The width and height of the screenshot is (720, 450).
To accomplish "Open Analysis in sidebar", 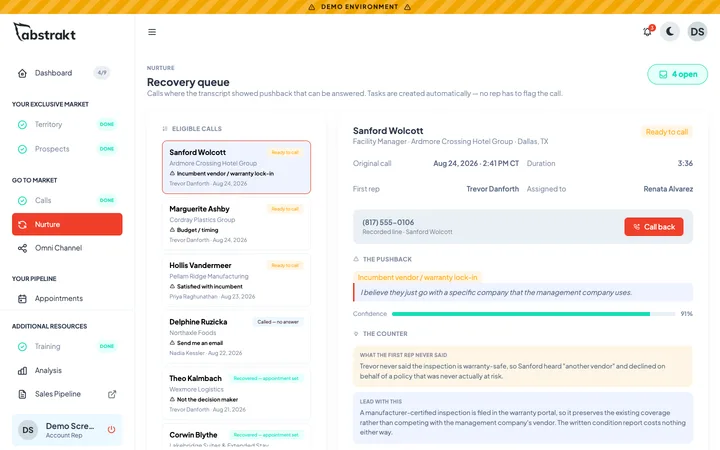I will [67, 370].
